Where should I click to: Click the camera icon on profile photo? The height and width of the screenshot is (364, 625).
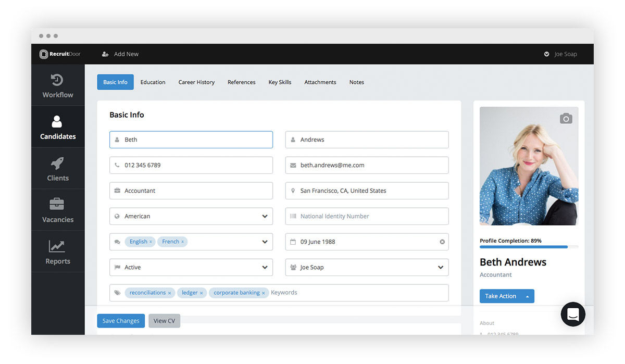(x=566, y=119)
